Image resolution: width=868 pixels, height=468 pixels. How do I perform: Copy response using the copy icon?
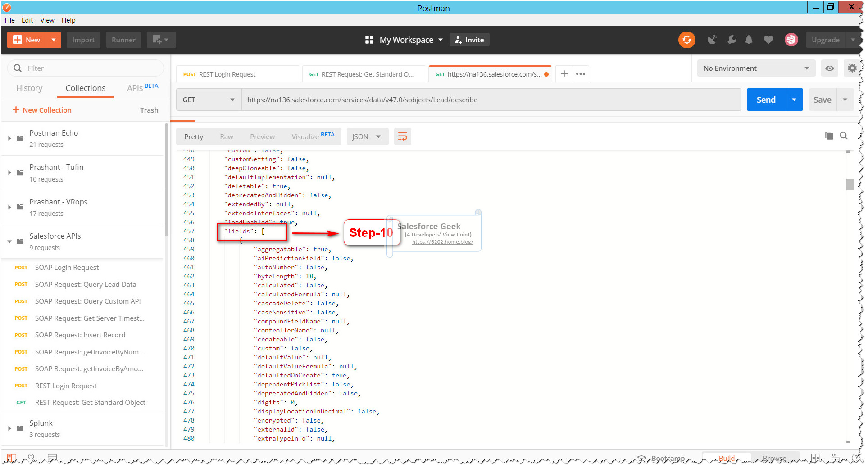click(x=829, y=136)
